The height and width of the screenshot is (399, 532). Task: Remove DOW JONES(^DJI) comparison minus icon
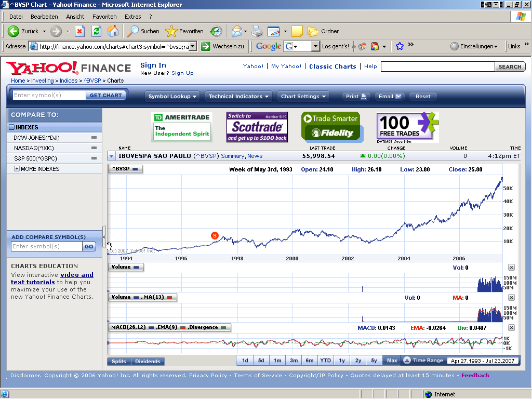(x=94, y=137)
